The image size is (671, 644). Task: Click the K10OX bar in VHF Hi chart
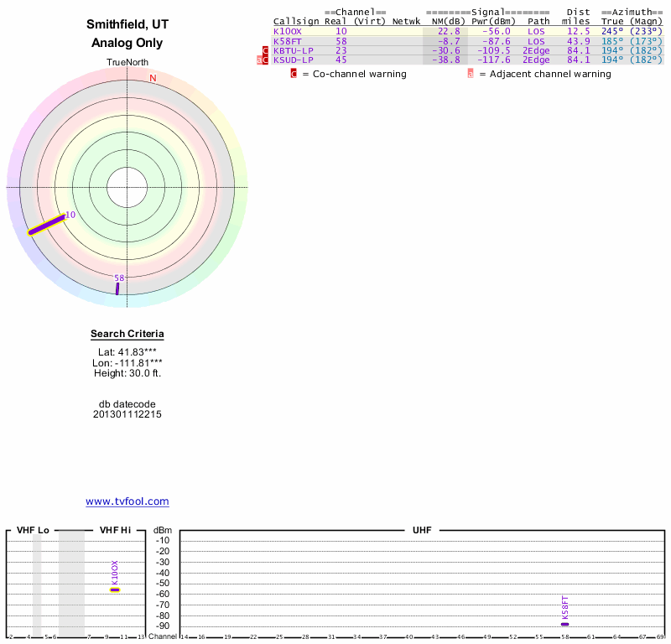coord(115,589)
